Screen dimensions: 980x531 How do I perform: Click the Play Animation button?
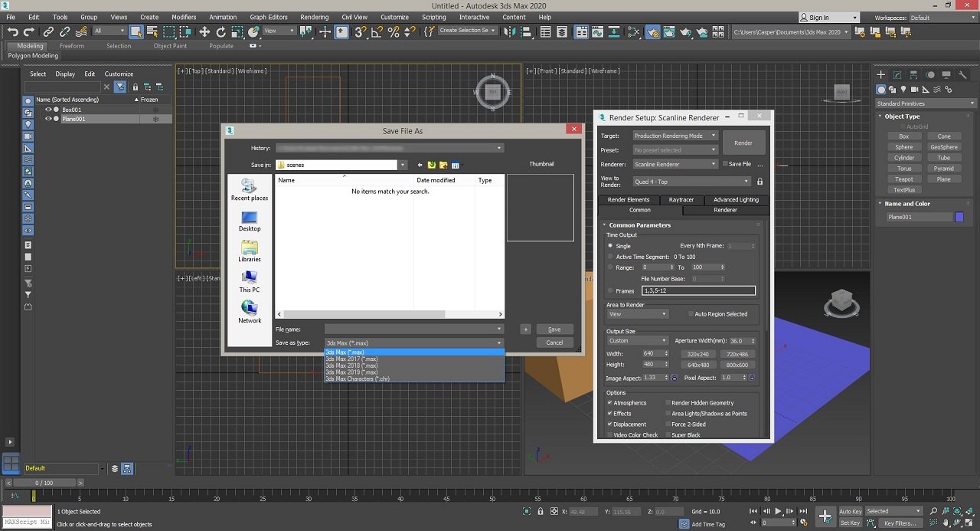point(778,511)
